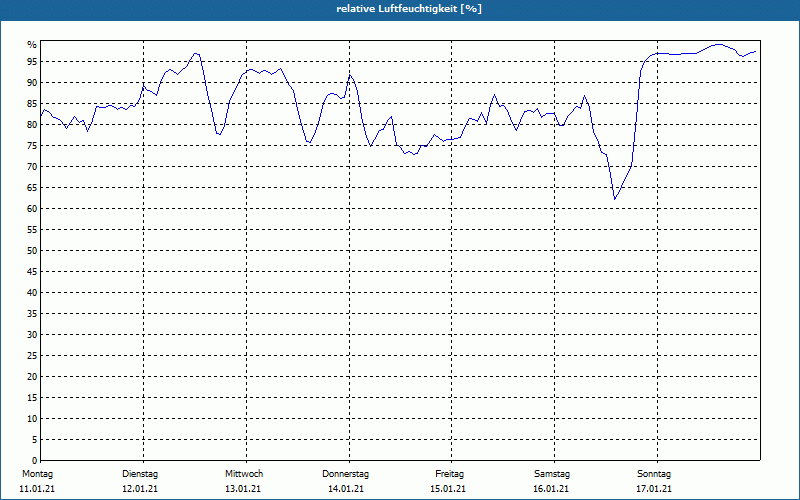Click the y-axis value 40
Image resolution: width=800 pixels, height=500 pixels.
coord(32,293)
